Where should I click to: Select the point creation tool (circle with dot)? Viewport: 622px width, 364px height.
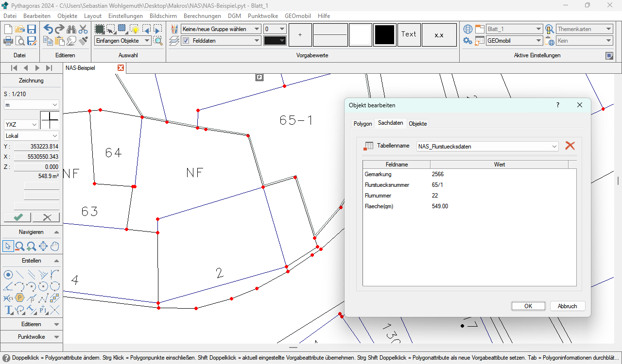pyautogui.click(x=8, y=275)
